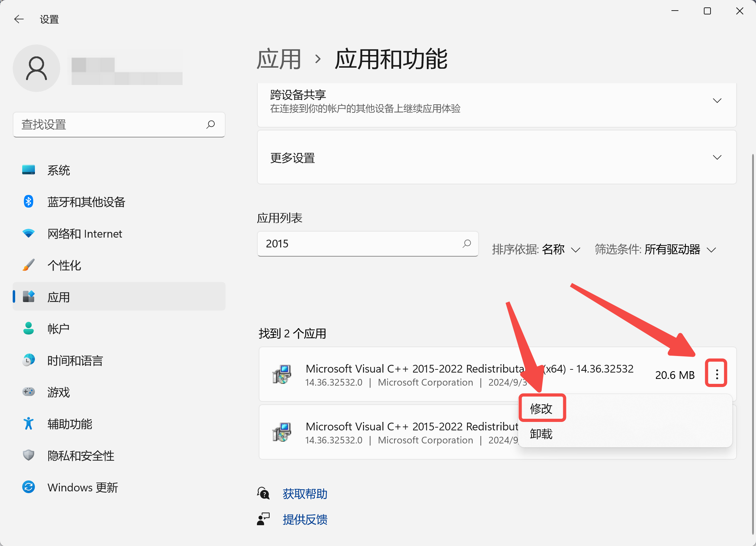Choose 修改 from the context menu

(541, 409)
